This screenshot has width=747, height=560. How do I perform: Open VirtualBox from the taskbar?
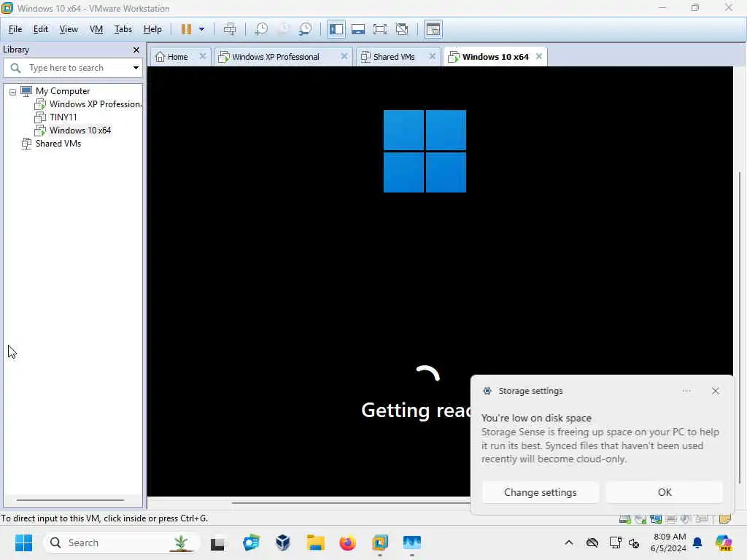(283, 542)
